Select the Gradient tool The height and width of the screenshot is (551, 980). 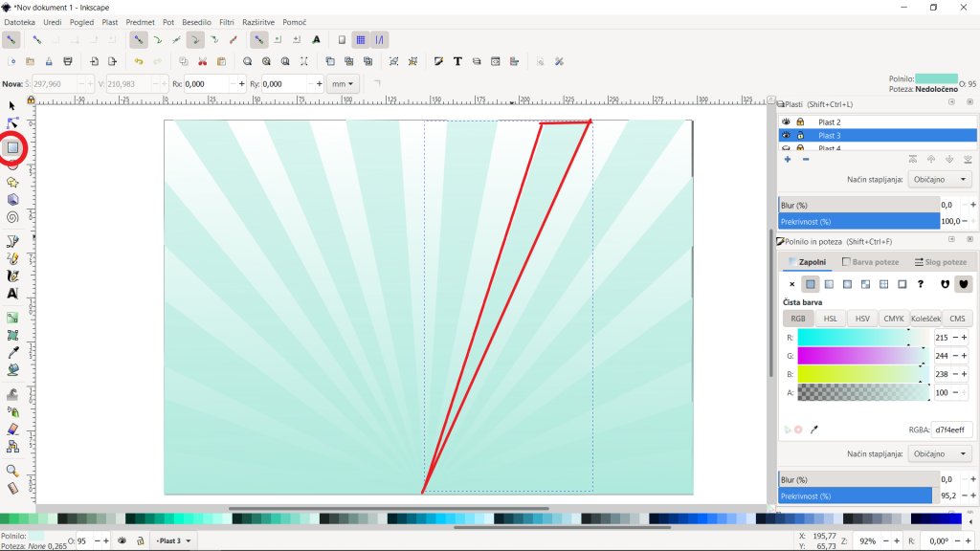(11, 318)
